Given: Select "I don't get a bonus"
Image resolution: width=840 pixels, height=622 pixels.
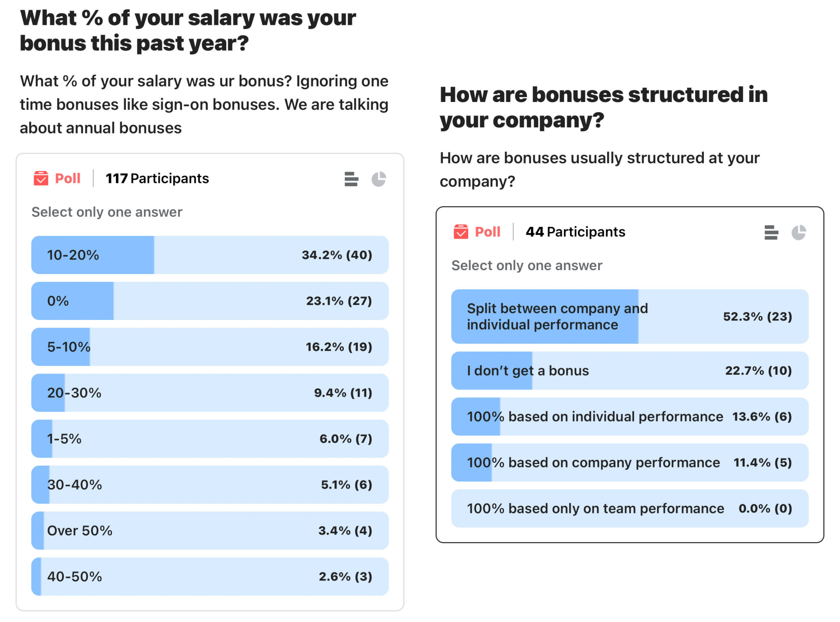Looking at the screenshot, I should 630,371.
